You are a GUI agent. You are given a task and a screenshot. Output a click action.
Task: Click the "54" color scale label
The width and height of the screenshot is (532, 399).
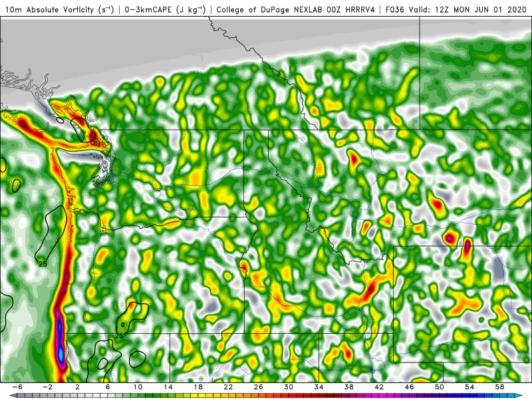pos(469,387)
